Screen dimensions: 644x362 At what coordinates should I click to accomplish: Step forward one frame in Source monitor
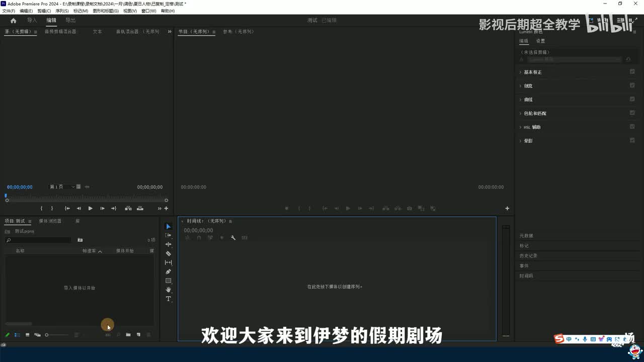pyautogui.click(x=102, y=208)
